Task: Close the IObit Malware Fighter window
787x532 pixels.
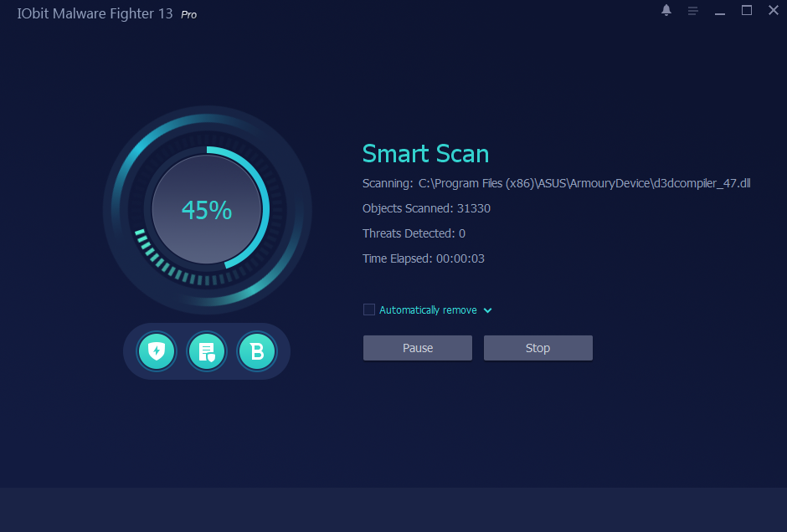Action: (x=773, y=10)
